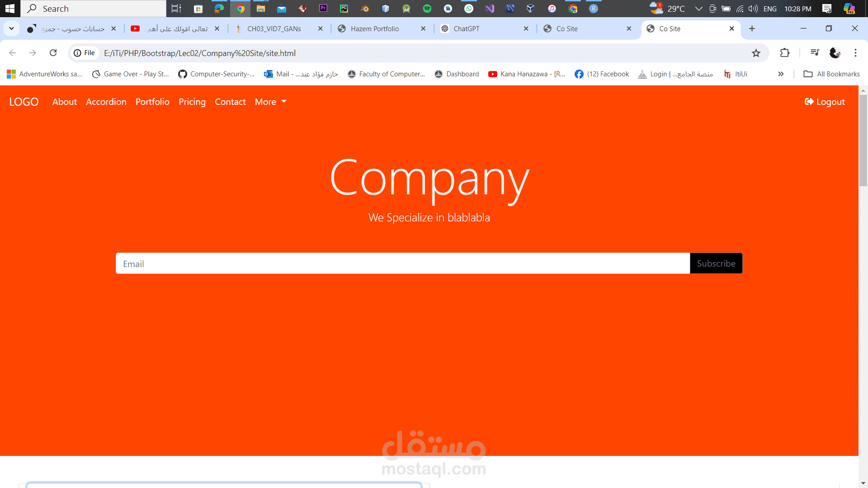This screenshot has height=488, width=868.
Task: Open PyCharm from the taskbar
Action: click(x=344, y=8)
